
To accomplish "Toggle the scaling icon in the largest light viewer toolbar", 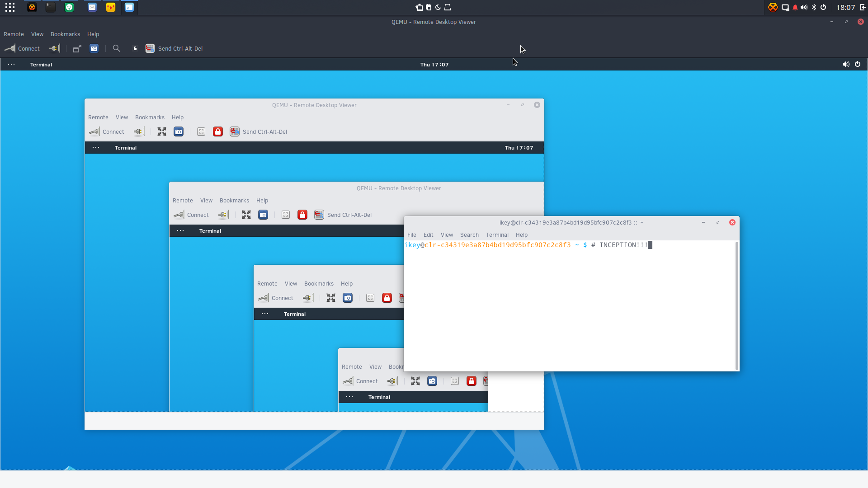I will click(201, 131).
